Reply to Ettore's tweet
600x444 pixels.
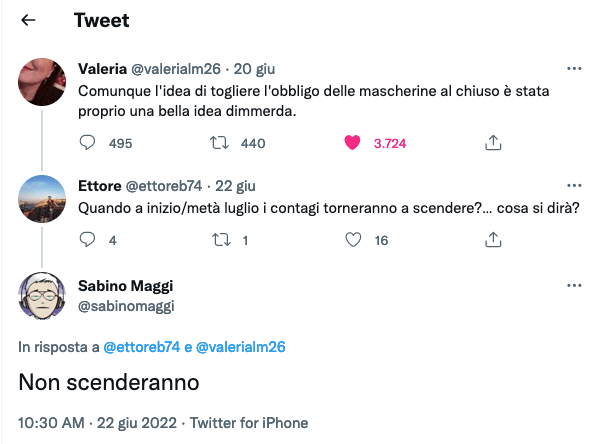coord(87,240)
